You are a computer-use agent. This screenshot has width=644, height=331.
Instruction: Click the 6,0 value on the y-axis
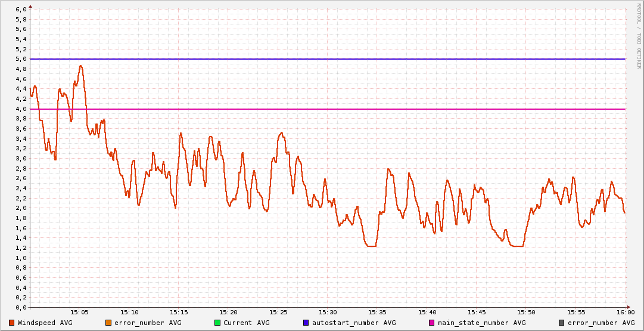click(20, 10)
